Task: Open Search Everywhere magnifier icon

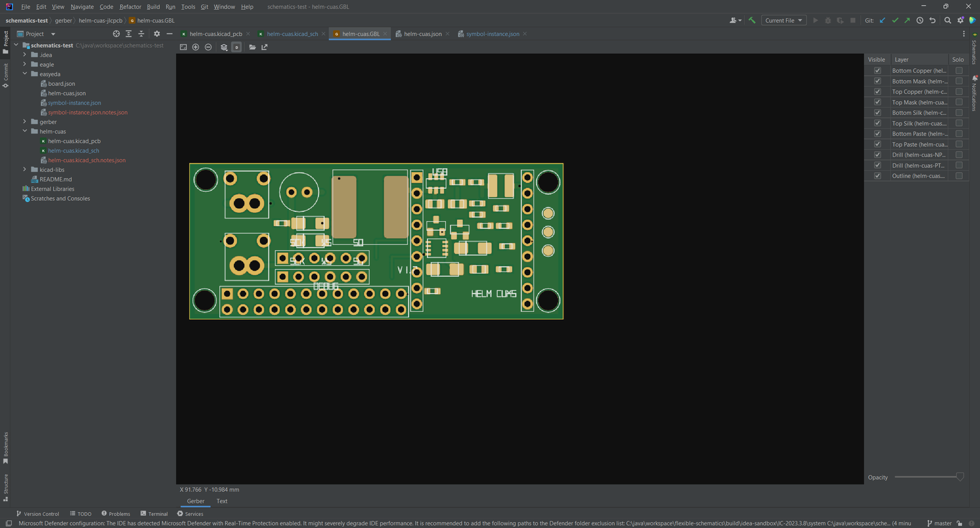Action: pyautogui.click(x=948, y=20)
